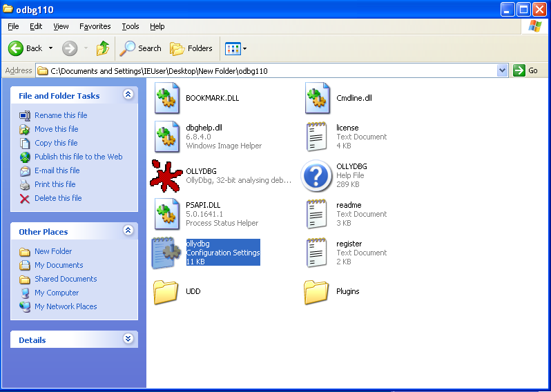Viewport: 551px width, 392px height.
Task: Click Print this file
Action: pos(55,184)
